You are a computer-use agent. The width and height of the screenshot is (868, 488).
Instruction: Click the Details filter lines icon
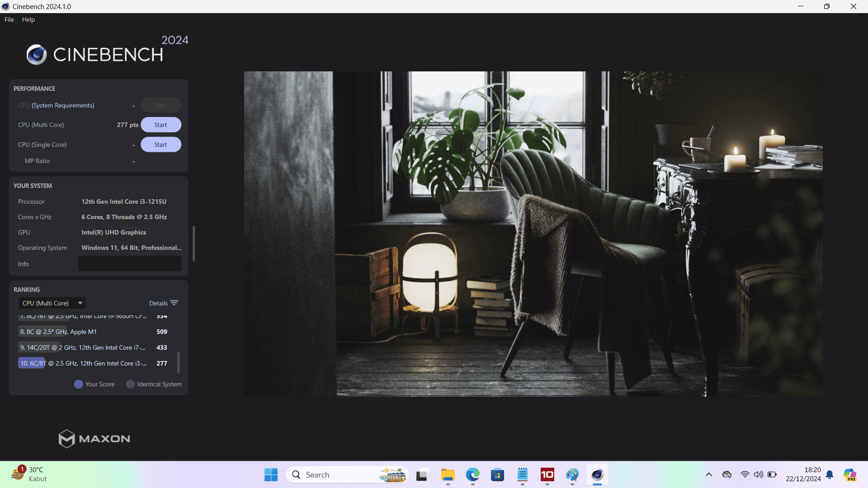coord(174,303)
